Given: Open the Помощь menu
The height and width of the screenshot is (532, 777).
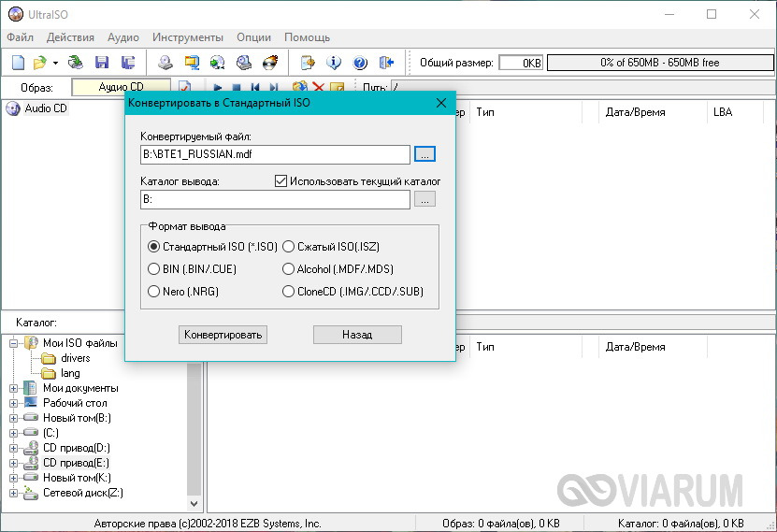Looking at the screenshot, I should (308, 37).
